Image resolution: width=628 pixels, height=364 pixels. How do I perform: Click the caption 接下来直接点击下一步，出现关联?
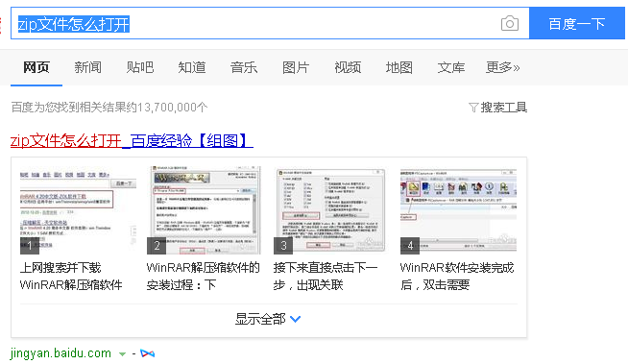click(x=326, y=276)
